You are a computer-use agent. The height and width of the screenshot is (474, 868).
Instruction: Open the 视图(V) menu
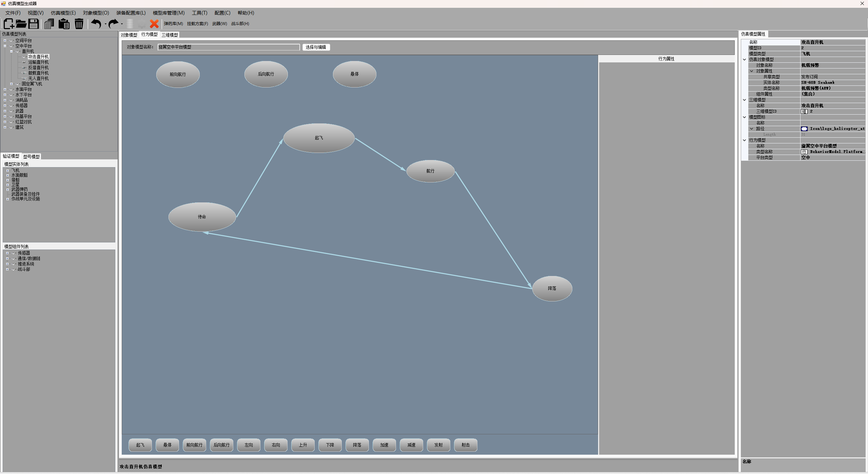[36, 13]
